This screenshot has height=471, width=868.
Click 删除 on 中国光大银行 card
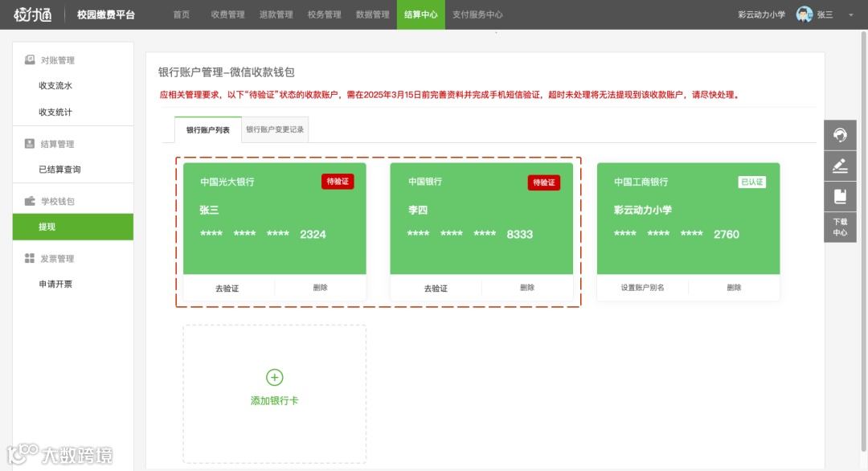(320, 288)
